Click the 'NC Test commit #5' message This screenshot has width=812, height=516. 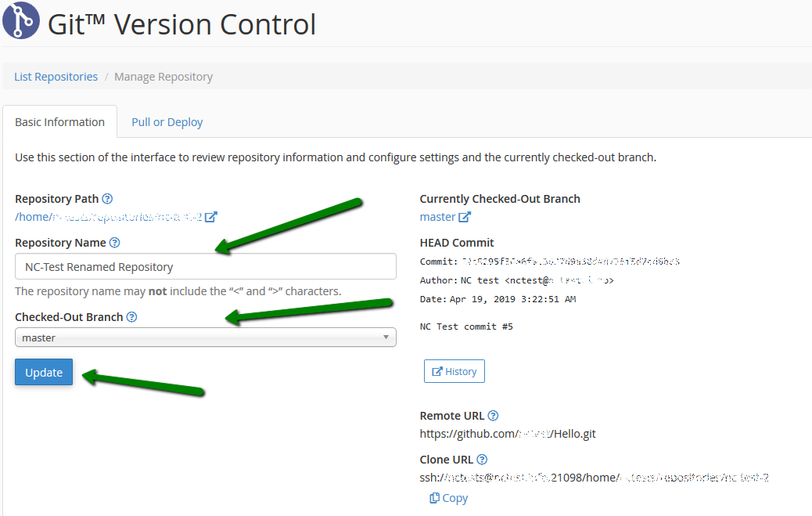point(466,327)
